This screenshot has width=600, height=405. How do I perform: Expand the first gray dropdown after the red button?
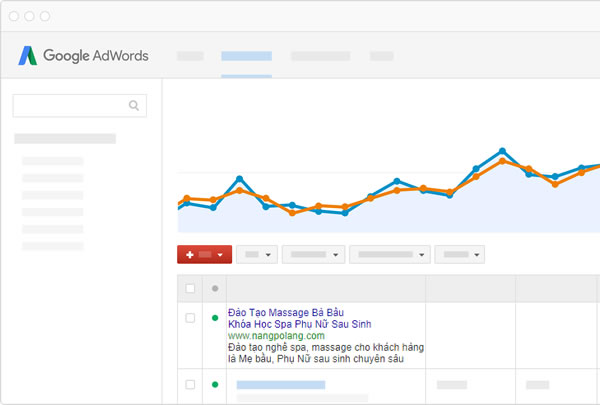(256, 255)
